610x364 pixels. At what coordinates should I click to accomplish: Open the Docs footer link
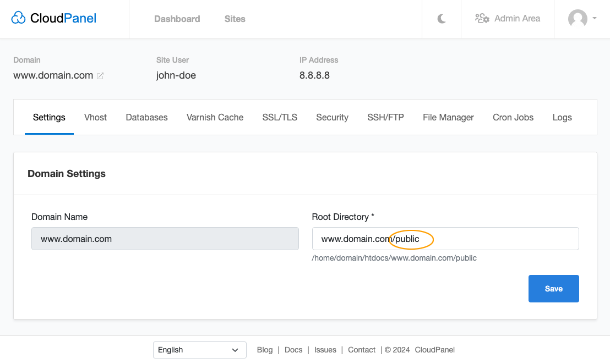point(293,350)
